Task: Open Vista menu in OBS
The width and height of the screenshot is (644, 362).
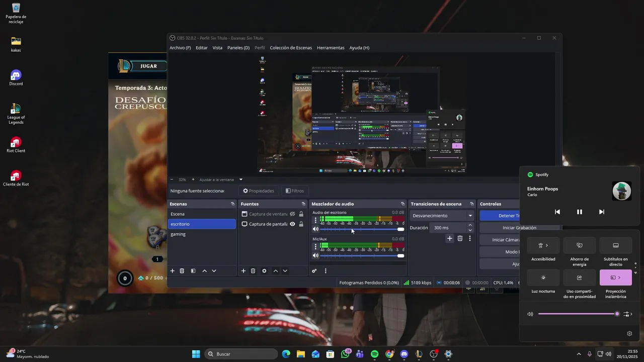Action: [x=217, y=48]
